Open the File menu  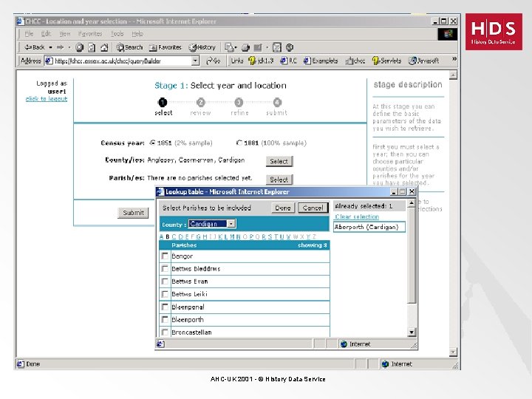click(29, 34)
